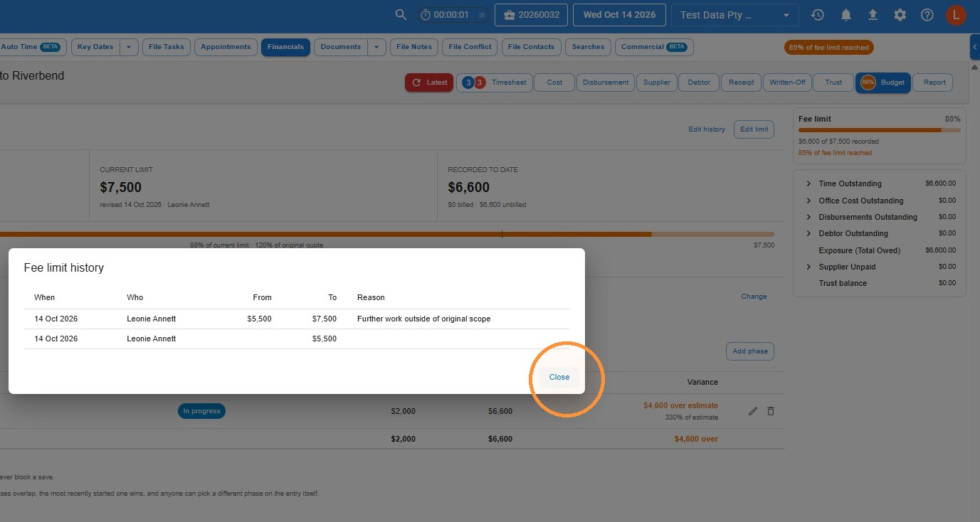The height and width of the screenshot is (522, 980).
Task: Expand Disbursements Outstanding row
Action: click(808, 217)
